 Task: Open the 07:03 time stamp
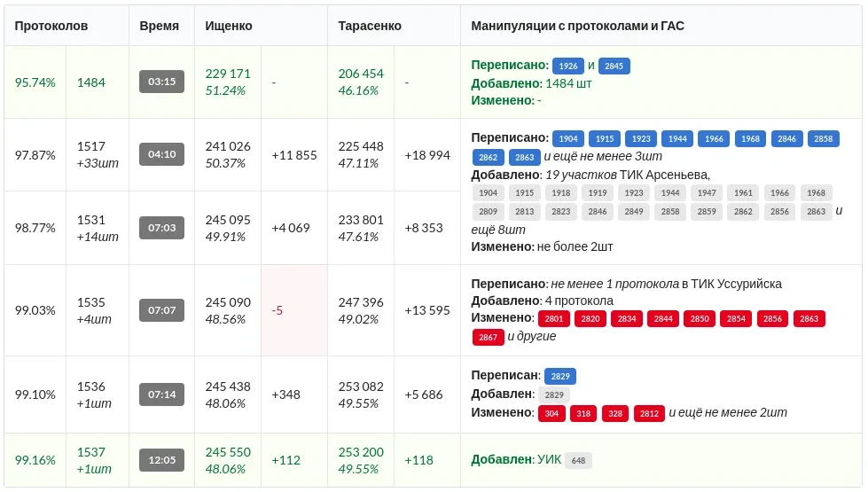pos(161,228)
